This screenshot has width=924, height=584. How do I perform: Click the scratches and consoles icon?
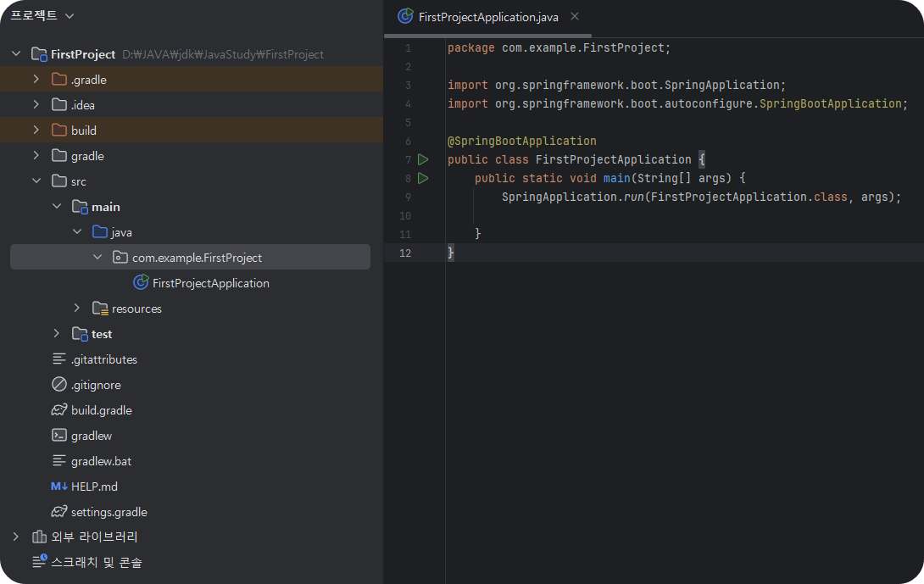(39, 562)
